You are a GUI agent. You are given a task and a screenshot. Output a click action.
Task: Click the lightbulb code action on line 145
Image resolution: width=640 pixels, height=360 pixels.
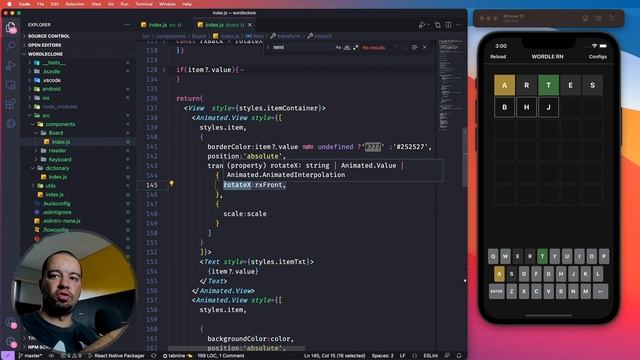(171, 184)
